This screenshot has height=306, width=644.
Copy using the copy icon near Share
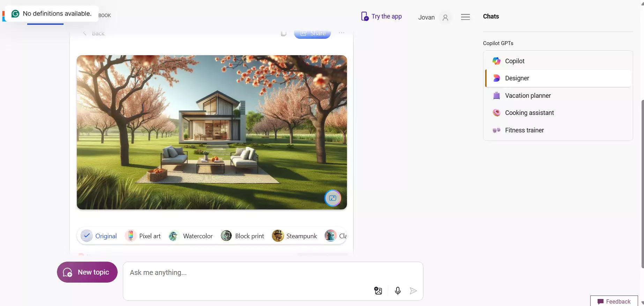(x=284, y=33)
